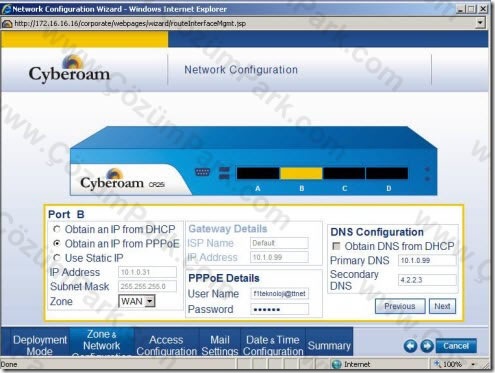Click the Subnet Mask field
Image resolution: width=495 pixels, height=373 pixels.
pos(147,286)
